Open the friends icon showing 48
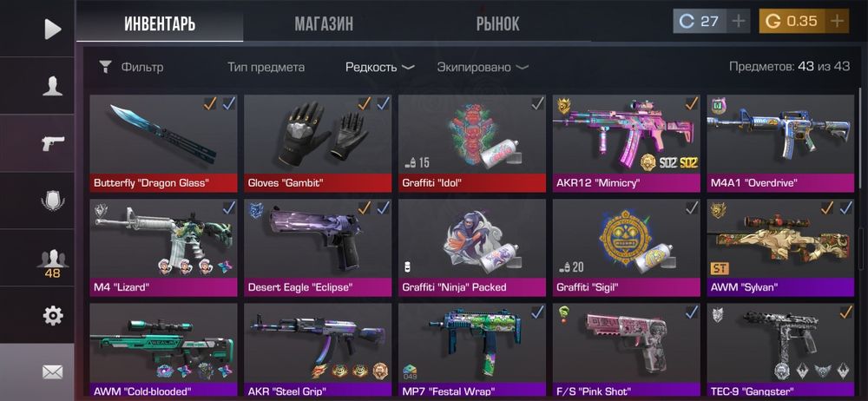 click(53, 263)
